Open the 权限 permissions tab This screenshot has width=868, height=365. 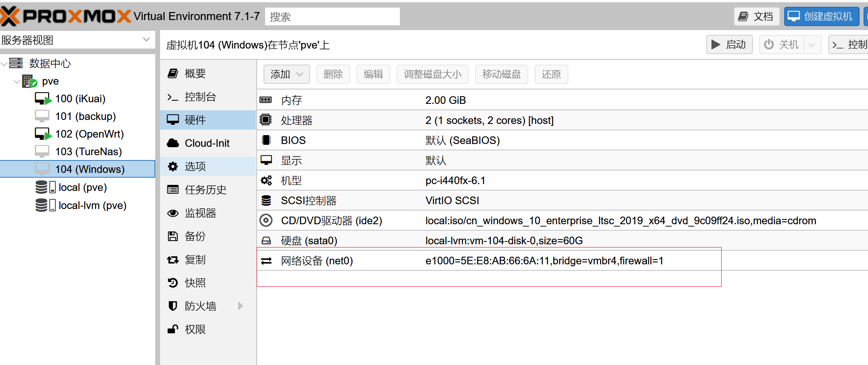tap(208, 329)
